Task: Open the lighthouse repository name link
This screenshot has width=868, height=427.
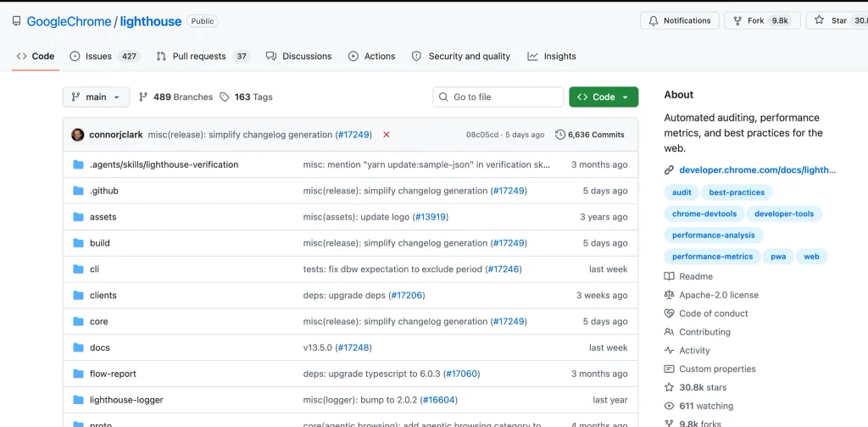Action: pos(151,21)
